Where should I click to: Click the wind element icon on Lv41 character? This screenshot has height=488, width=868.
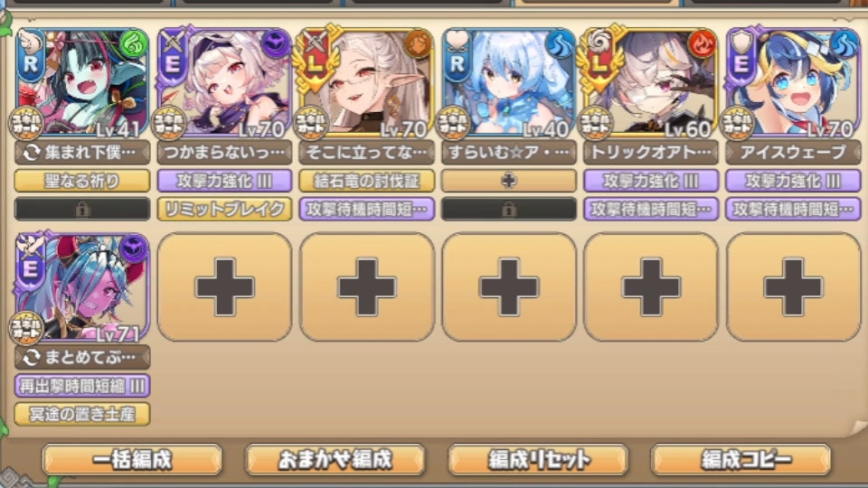pyautogui.click(x=134, y=44)
